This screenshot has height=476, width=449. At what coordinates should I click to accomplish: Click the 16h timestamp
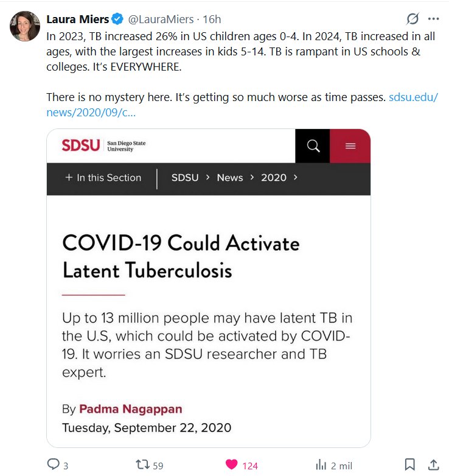(x=212, y=19)
